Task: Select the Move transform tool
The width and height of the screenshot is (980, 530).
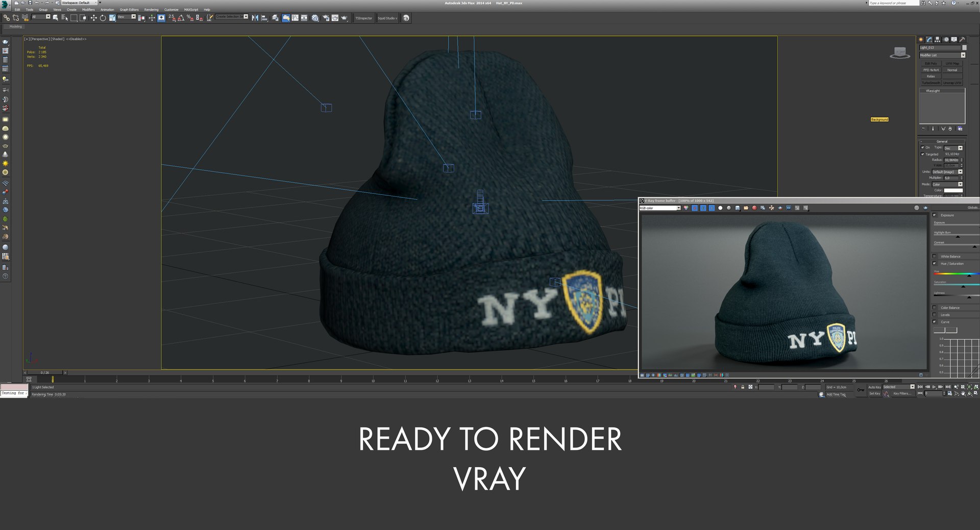Action: 93,18
